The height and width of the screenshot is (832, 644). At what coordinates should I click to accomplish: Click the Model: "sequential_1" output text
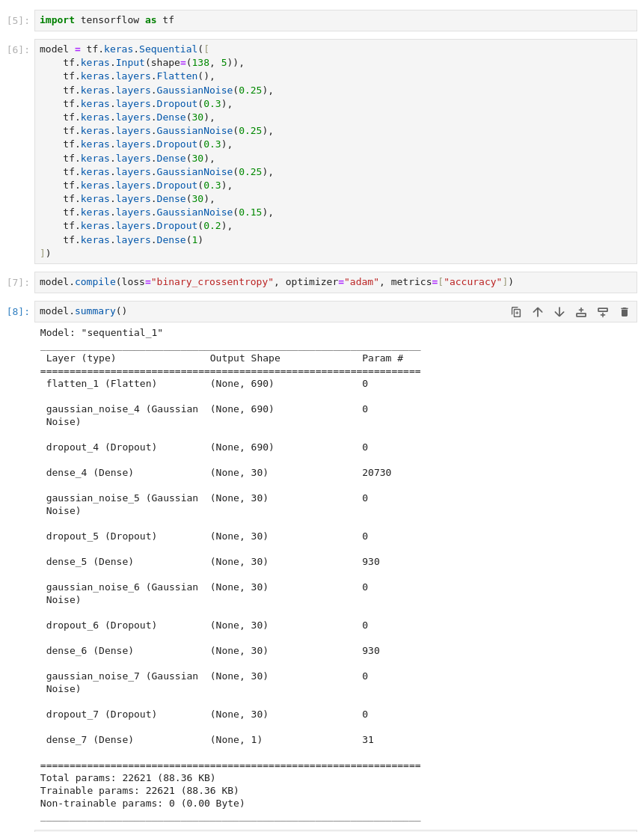tap(101, 333)
